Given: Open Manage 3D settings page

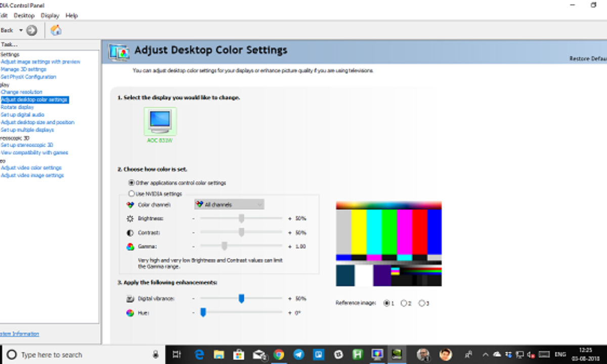Looking at the screenshot, I should coord(24,69).
